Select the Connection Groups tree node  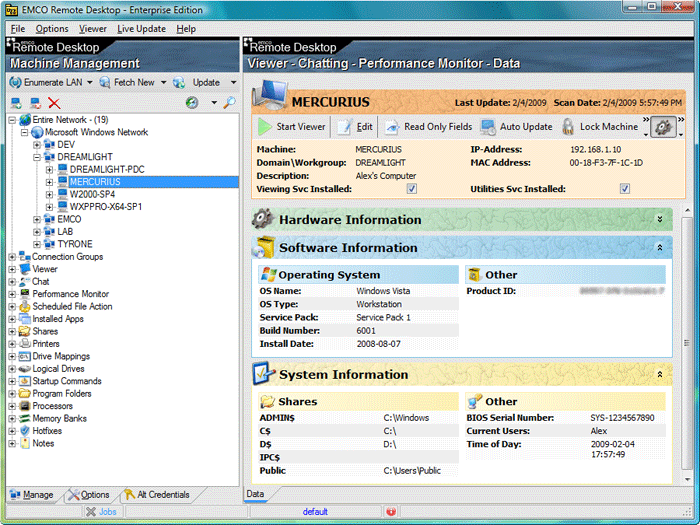[x=67, y=257]
